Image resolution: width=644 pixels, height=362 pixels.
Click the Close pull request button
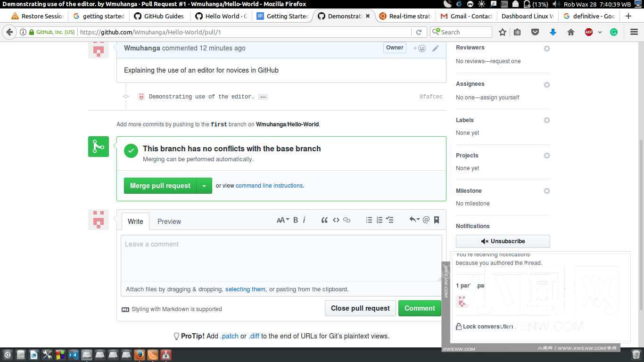360,308
